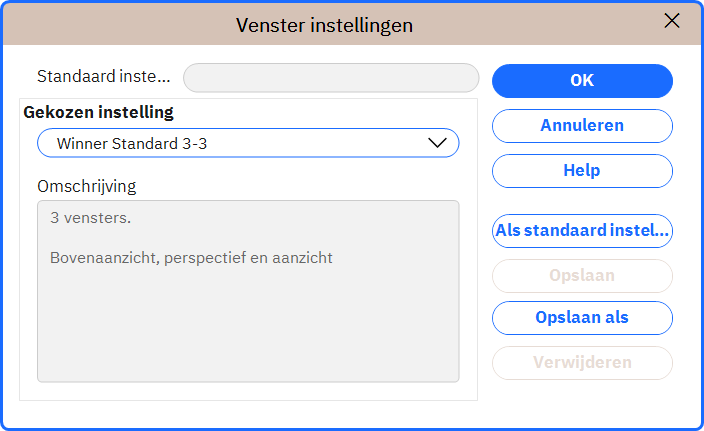Click the greyed-out Opslaan button
704x431 pixels.
click(582, 276)
